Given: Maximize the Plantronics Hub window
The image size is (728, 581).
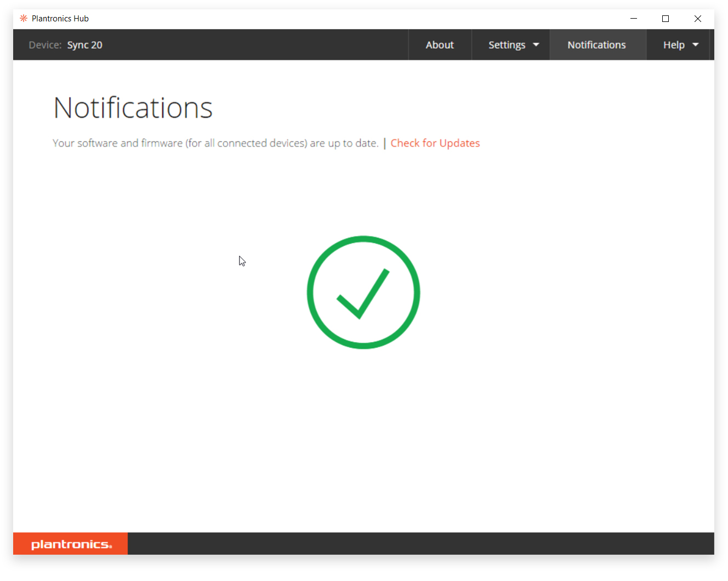Looking at the screenshot, I should [x=666, y=19].
